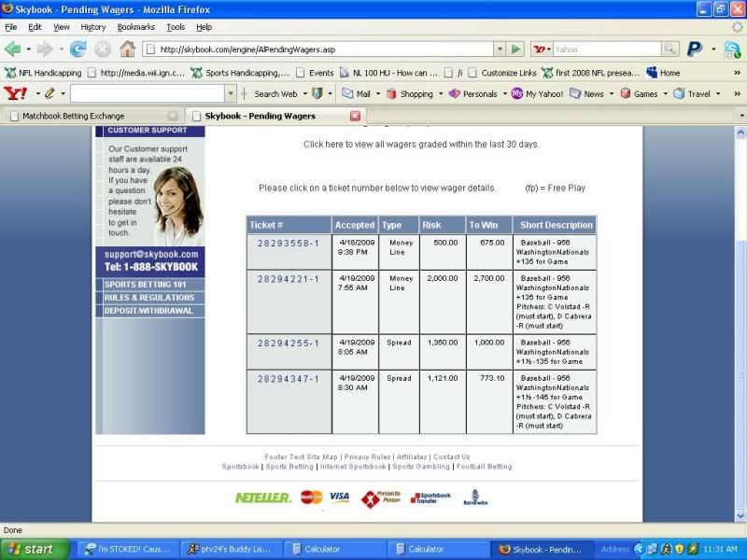The width and height of the screenshot is (747, 560).
Task: Open Mail from the Yahoo toolbar
Action: pyautogui.click(x=356, y=94)
